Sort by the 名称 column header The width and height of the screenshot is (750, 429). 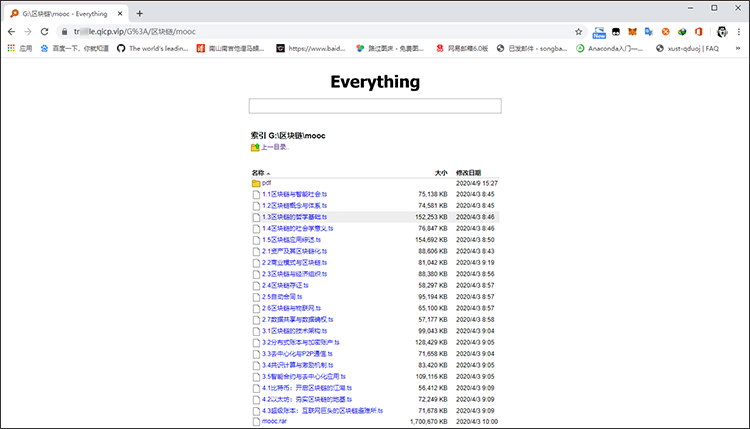tap(260, 172)
